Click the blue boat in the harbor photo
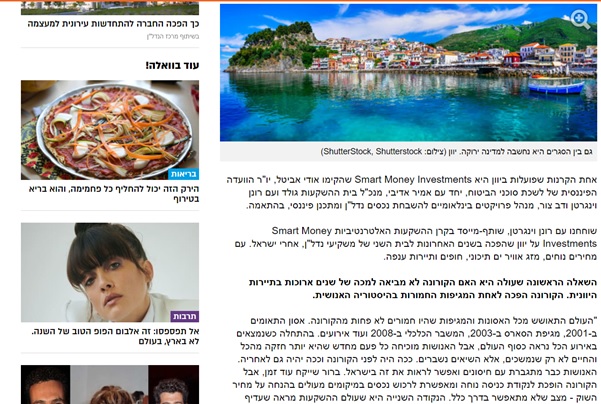The image size is (601, 404). pos(556,86)
